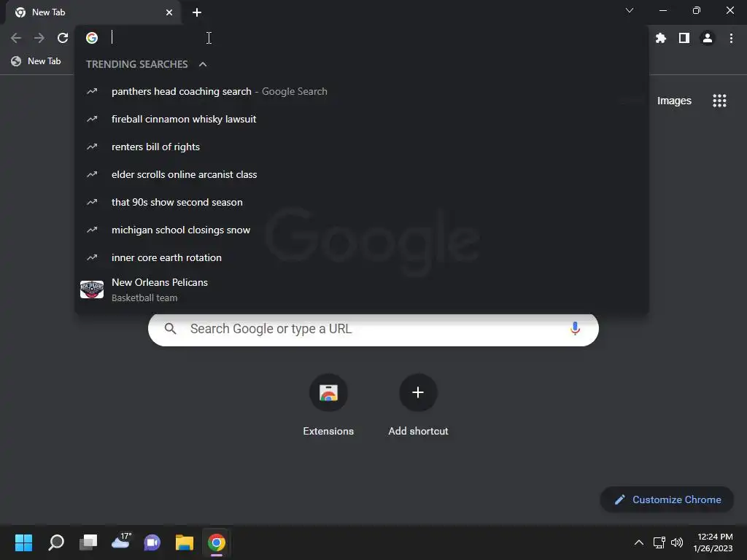The image size is (747, 560).
Task: Open Chrome's three-dot menu
Action: [x=731, y=38]
